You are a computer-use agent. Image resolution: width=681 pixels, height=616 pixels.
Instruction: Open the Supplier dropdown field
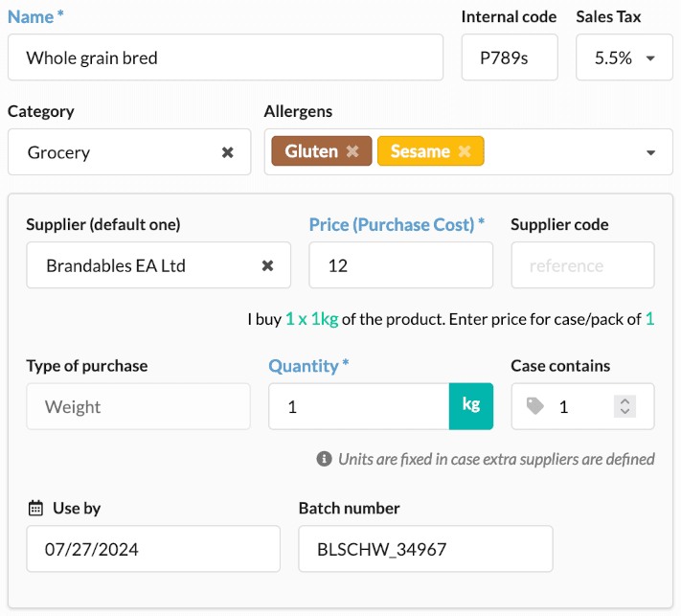click(159, 265)
